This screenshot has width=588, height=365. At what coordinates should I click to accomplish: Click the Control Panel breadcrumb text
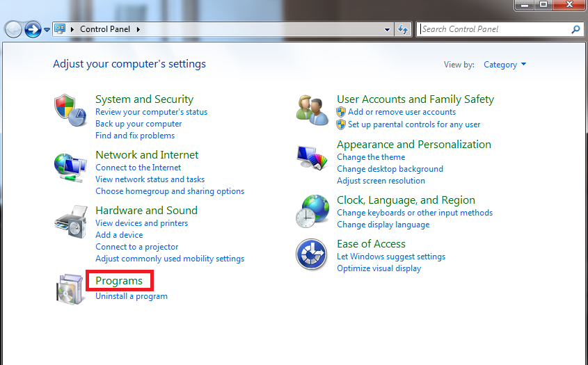click(x=105, y=29)
